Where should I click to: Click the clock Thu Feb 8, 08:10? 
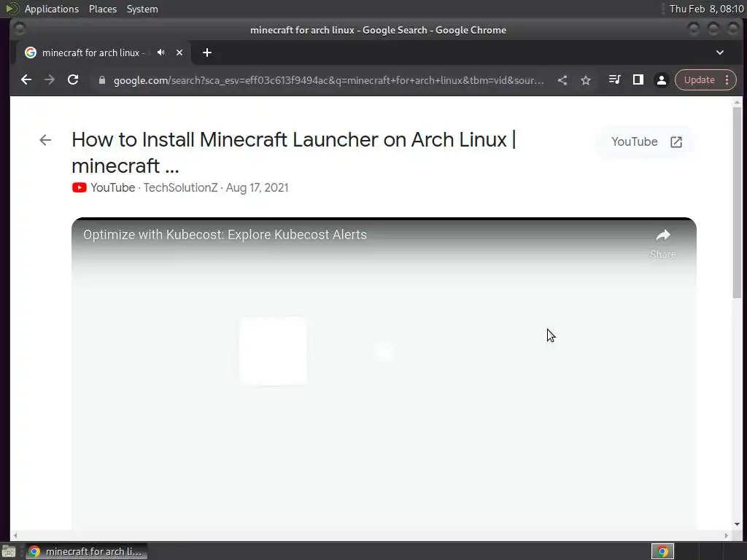(706, 9)
